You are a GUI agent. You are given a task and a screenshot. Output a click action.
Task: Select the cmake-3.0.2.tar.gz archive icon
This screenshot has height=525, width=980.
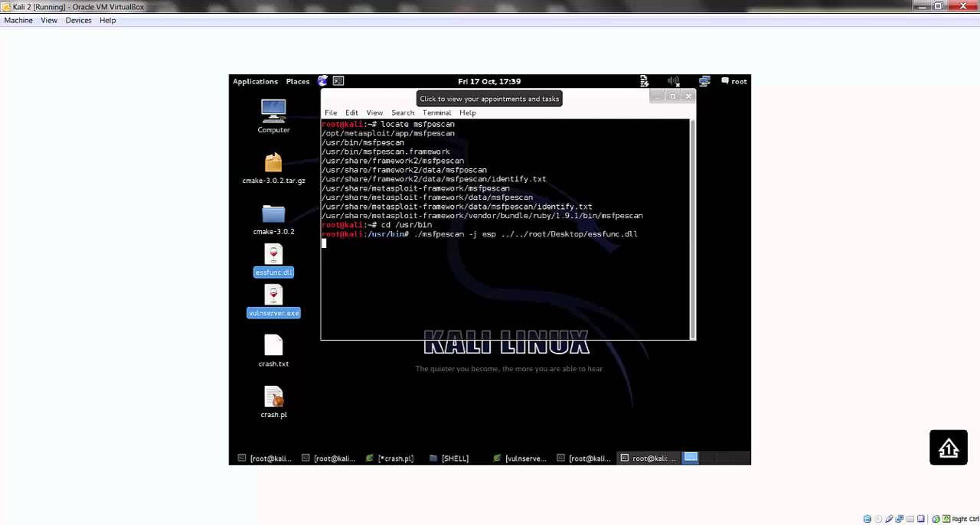[273, 168]
